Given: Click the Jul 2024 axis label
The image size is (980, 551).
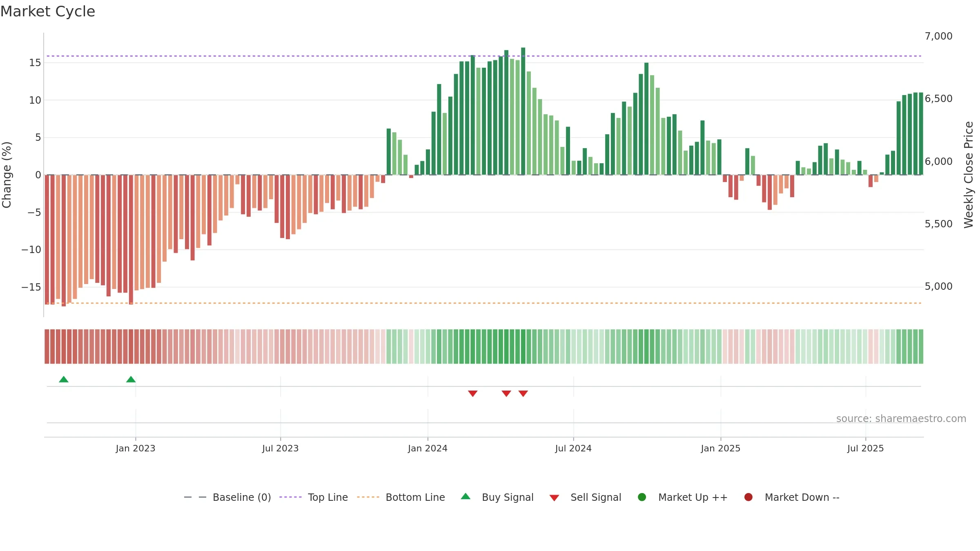Looking at the screenshot, I should (x=573, y=449).
